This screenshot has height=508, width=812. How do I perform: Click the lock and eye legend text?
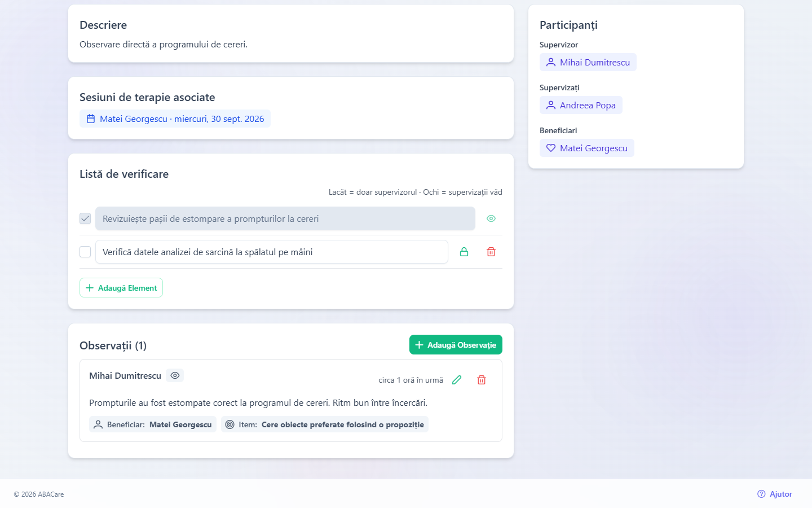pyautogui.click(x=416, y=192)
